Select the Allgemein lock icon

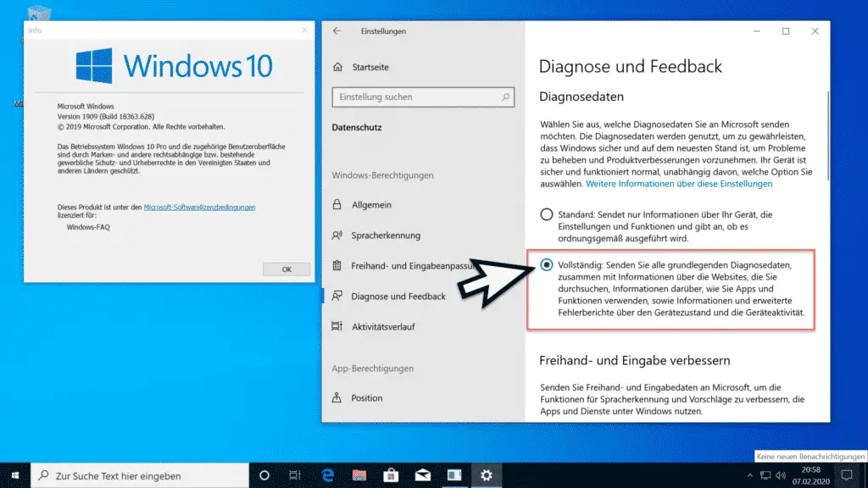(x=337, y=204)
